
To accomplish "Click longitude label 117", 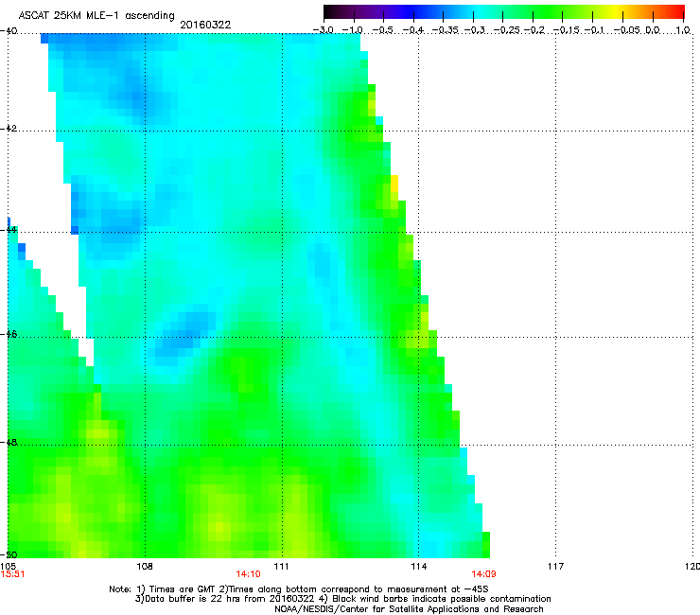I will (555, 567).
